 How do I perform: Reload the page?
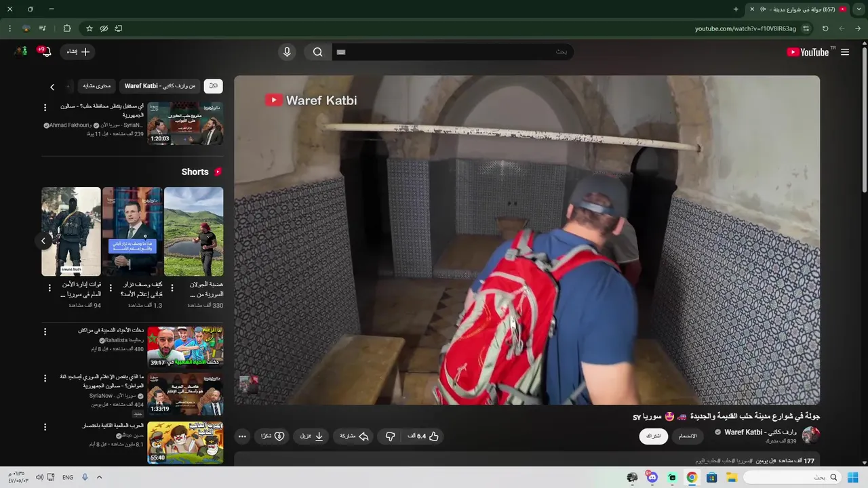tap(825, 28)
